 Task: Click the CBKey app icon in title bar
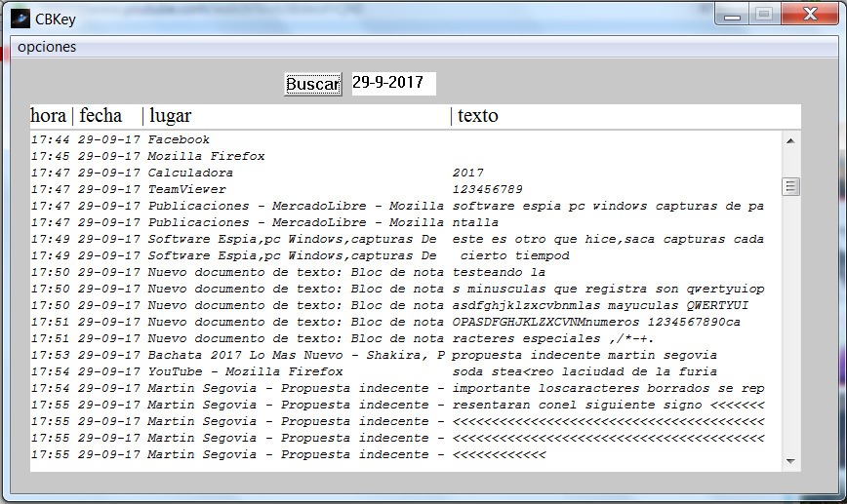(x=20, y=19)
